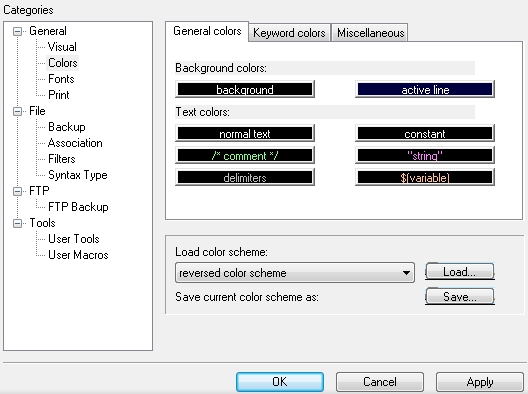This screenshot has width=528, height=394.
Task: Switch to the Miscellaneous tab
Action: [x=370, y=33]
